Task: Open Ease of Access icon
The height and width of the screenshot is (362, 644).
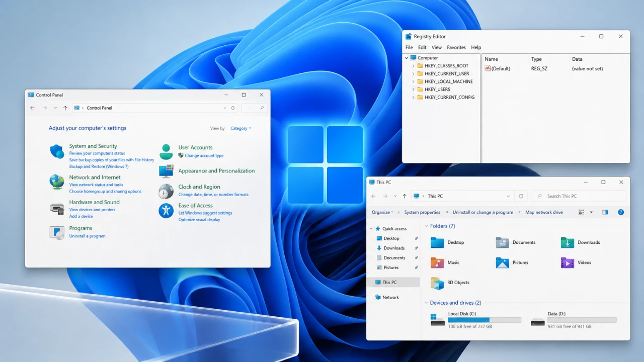Action: tap(166, 210)
